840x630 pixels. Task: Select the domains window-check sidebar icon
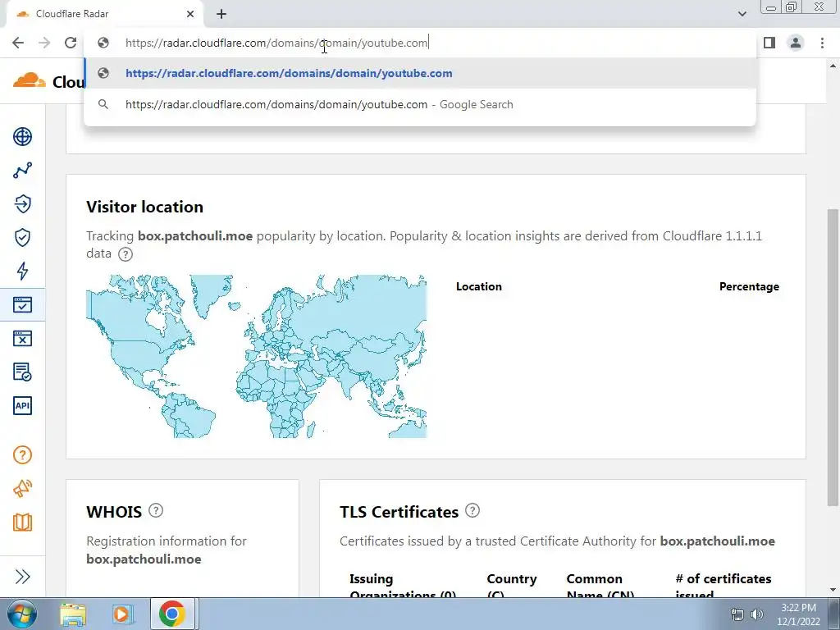(x=22, y=305)
